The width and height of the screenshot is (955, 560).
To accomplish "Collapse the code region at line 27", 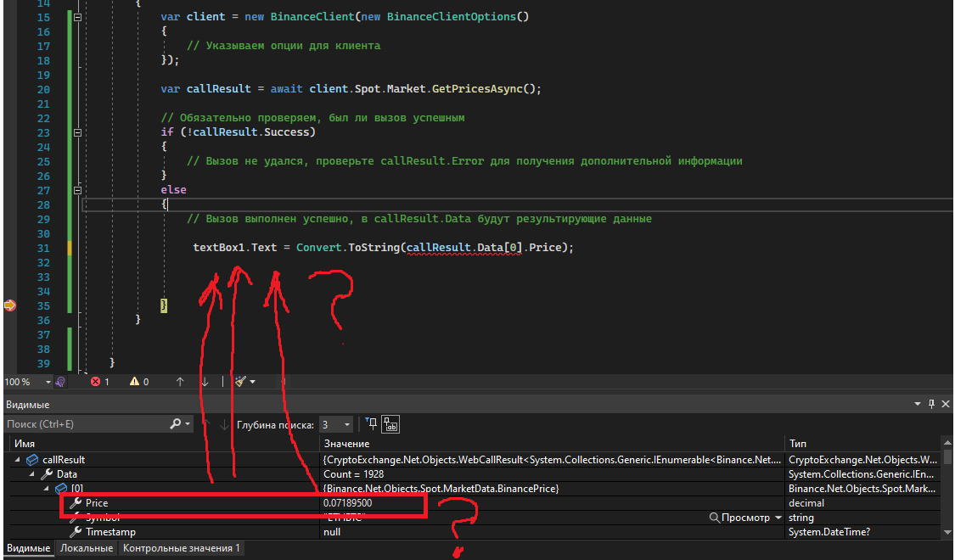I will click(76, 190).
